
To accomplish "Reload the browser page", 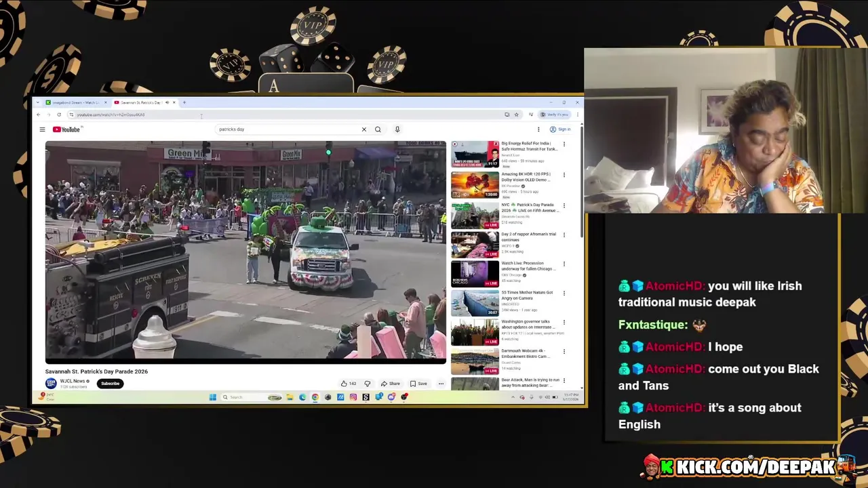I will pyautogui.click(x=59, y=115).
